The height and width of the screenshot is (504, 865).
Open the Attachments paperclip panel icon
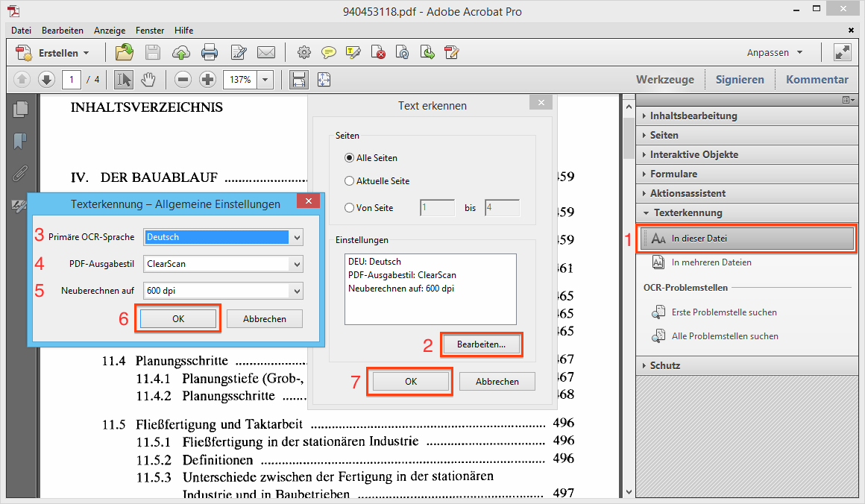pos(20,174)
